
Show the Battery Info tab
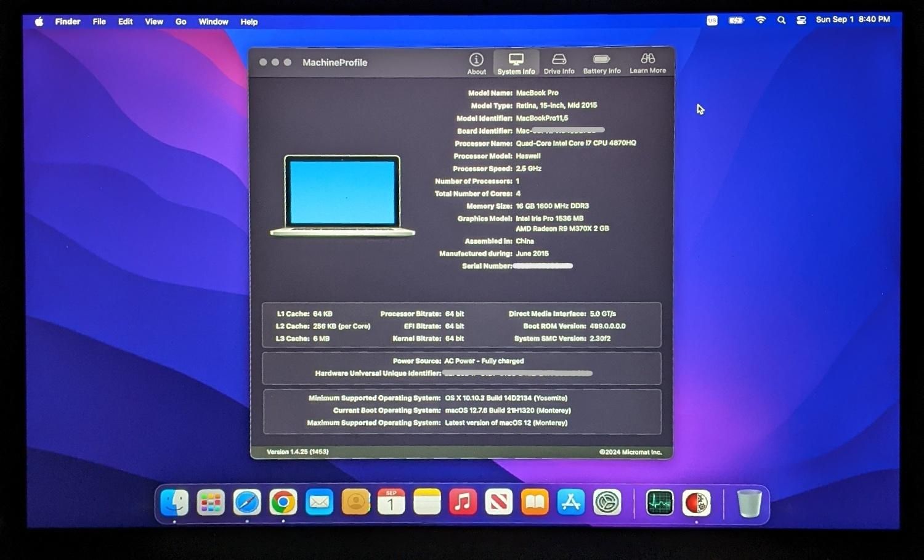(602, 63)
